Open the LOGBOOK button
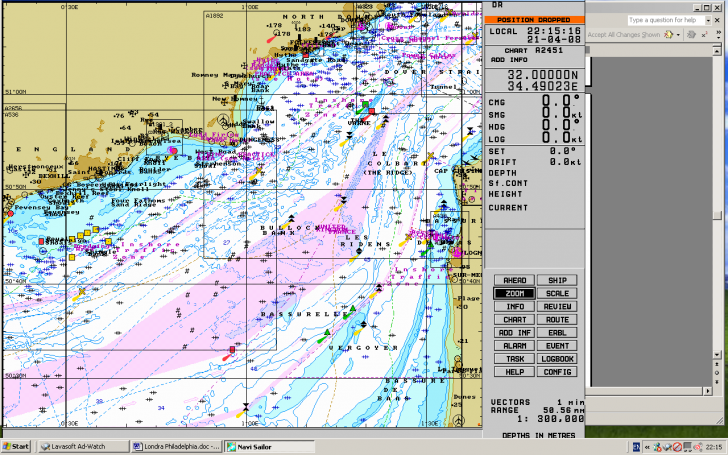This screenshot has width=728, height=455. point(557,358)
